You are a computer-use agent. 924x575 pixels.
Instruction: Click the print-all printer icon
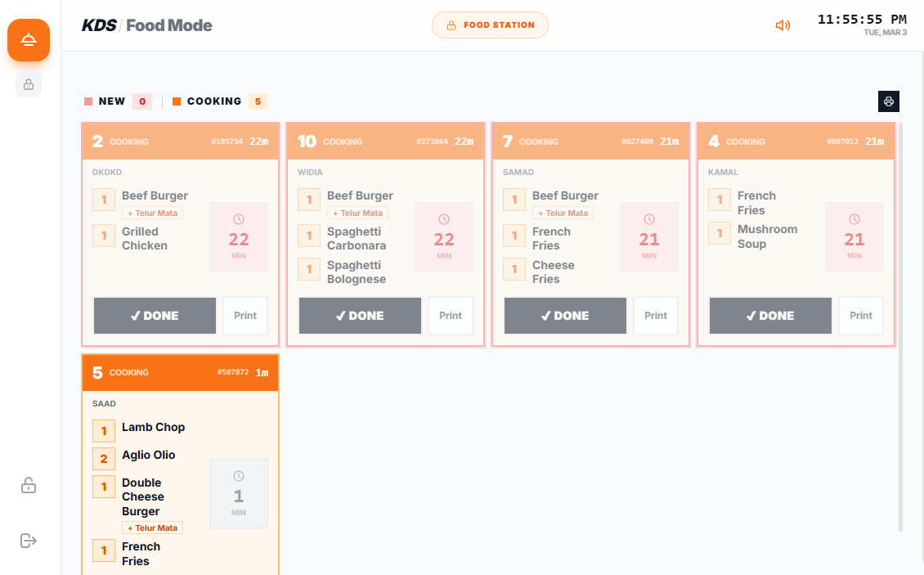(x=888, y=101)
